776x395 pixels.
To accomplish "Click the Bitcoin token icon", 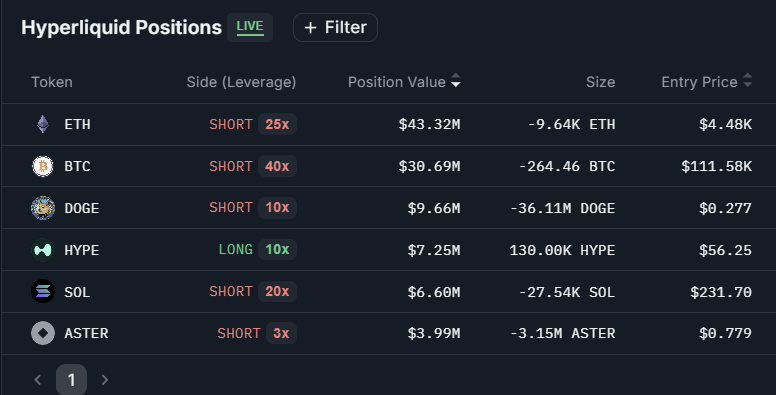I will [43, 166].
